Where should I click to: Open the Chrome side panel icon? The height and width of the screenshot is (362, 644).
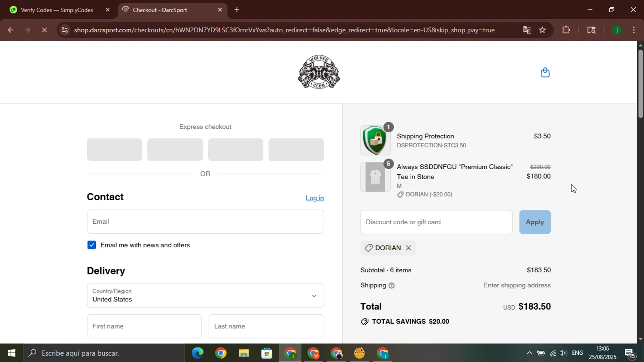click(x=591, y=30)
